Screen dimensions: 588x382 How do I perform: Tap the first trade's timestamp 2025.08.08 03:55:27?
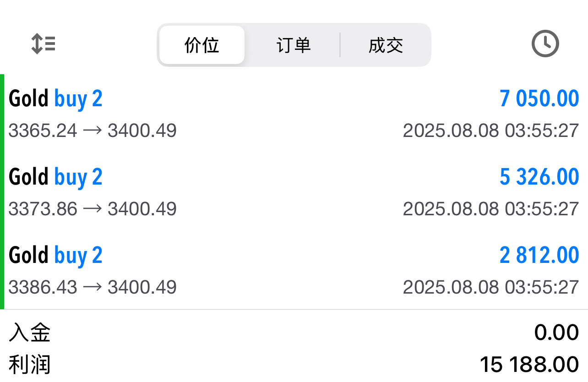click(x=491, y=131)
